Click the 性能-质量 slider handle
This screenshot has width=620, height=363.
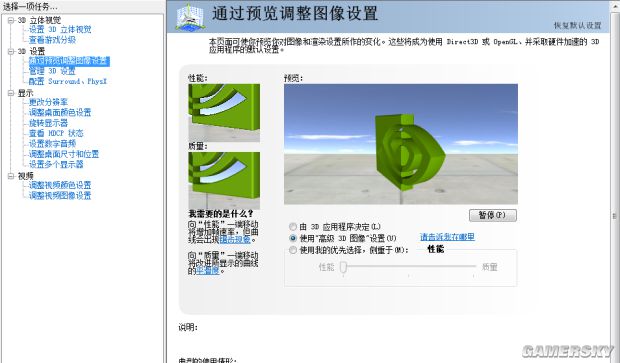coord(343,267)
